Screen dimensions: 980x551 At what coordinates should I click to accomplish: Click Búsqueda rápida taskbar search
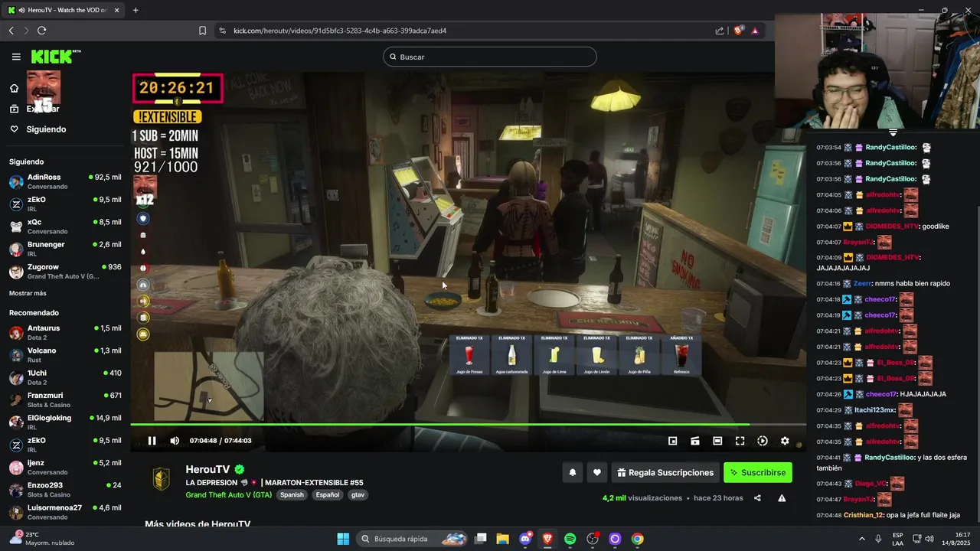413,539
